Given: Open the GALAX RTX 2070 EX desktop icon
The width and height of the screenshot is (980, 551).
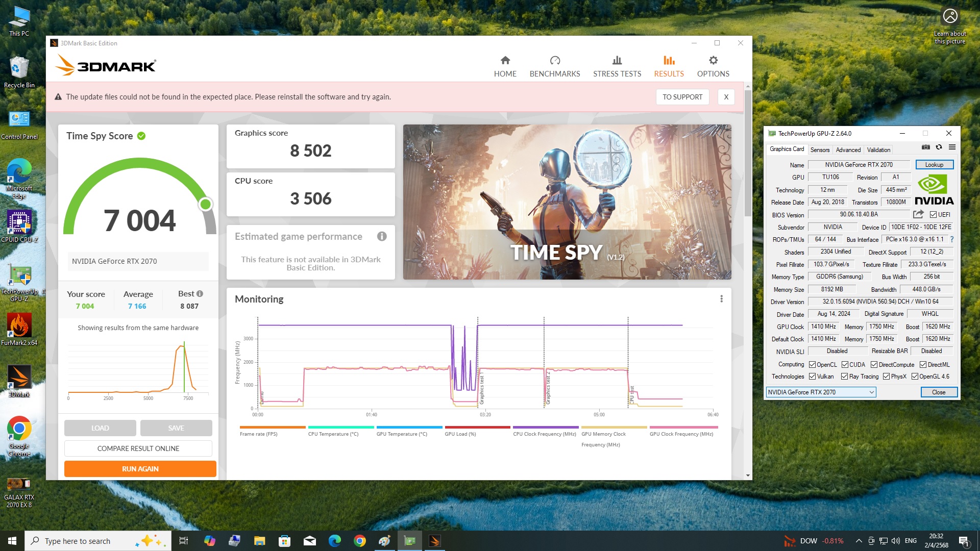Looking at the screenshot, I should tap(19, 493).
